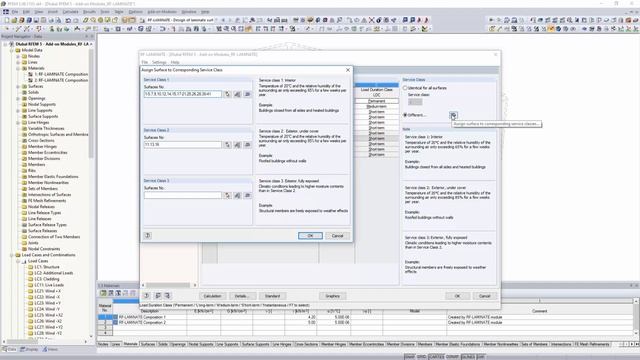Select all unassigned surfaces for Service Class 3
This screenshot has width=640, height=360.
coord(238,196)
